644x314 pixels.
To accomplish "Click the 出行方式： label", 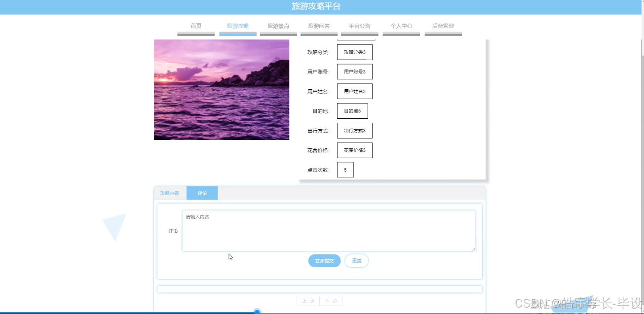I will tap(318, 131).
